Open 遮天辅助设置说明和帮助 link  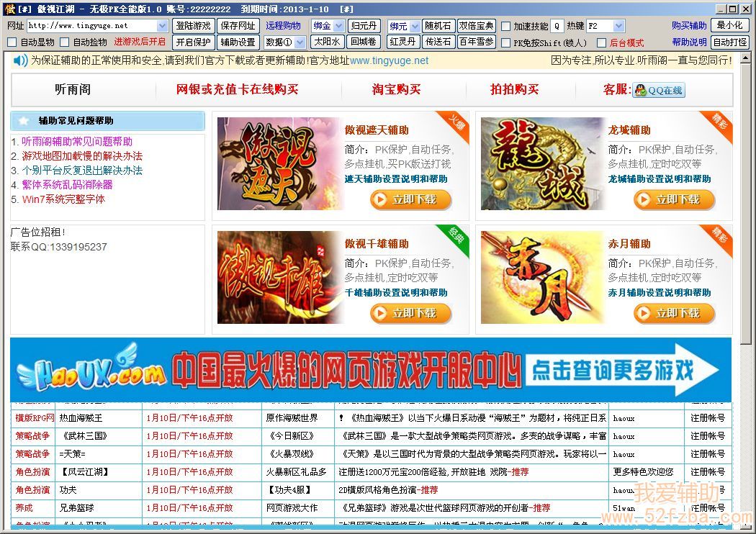(396, 179)
